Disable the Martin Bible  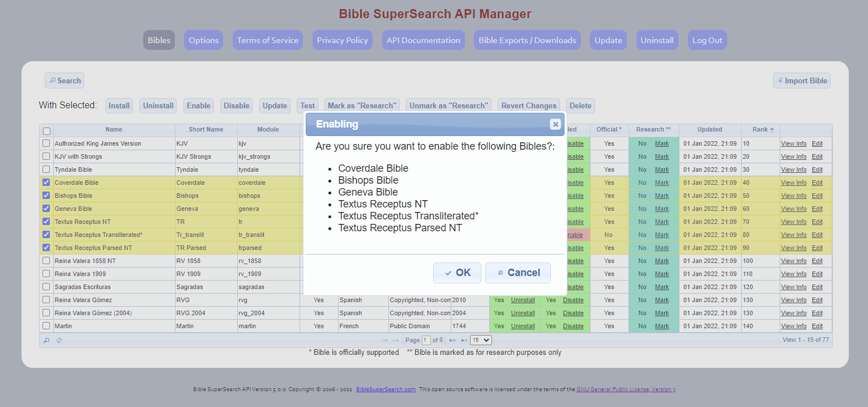(x=573, y=326)
